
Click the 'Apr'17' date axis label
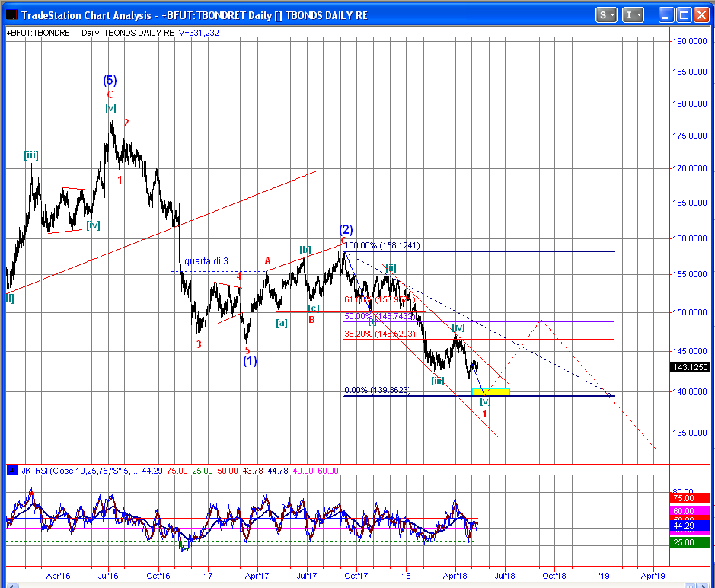257,576
